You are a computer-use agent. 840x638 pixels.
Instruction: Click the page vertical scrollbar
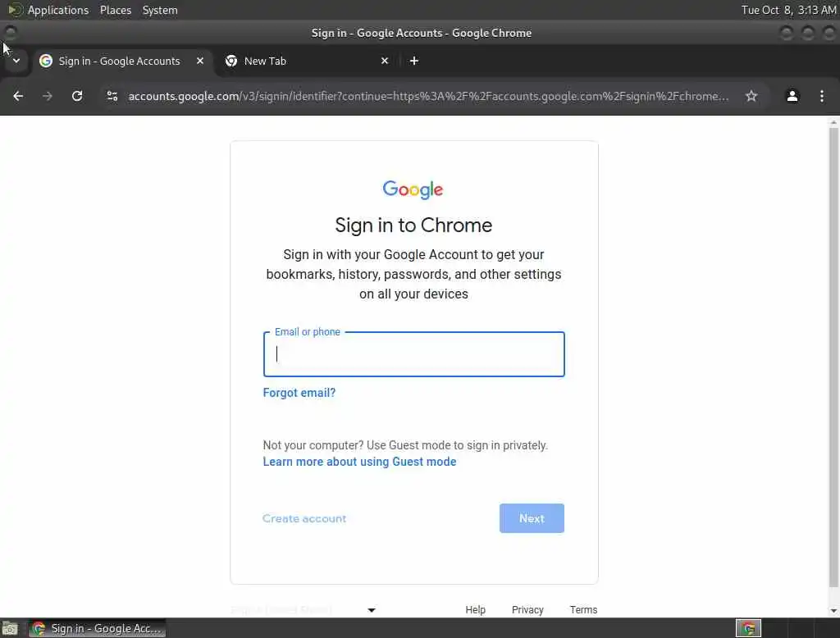pyautogui.click(x=833, y=356)
